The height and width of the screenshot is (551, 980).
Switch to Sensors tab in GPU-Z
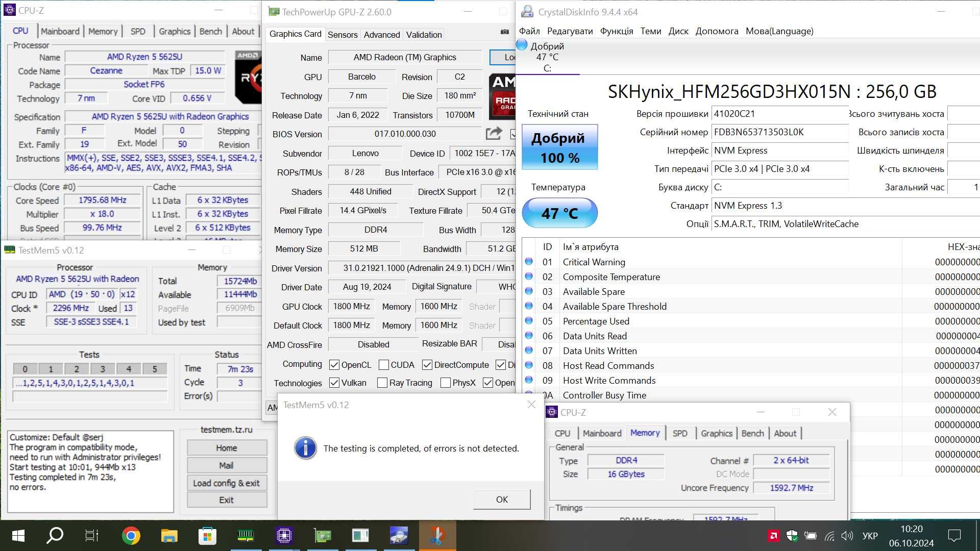click(342, 35)
